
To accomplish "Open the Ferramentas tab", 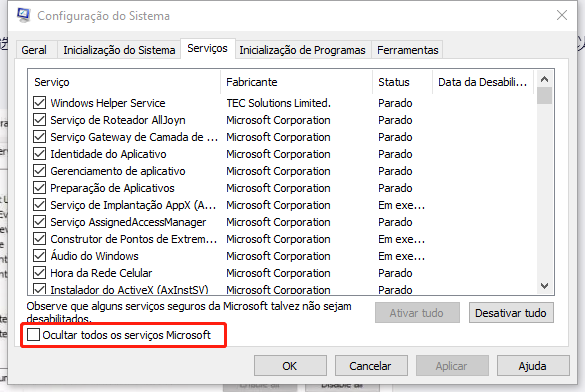I will click(x=407, y=50).
